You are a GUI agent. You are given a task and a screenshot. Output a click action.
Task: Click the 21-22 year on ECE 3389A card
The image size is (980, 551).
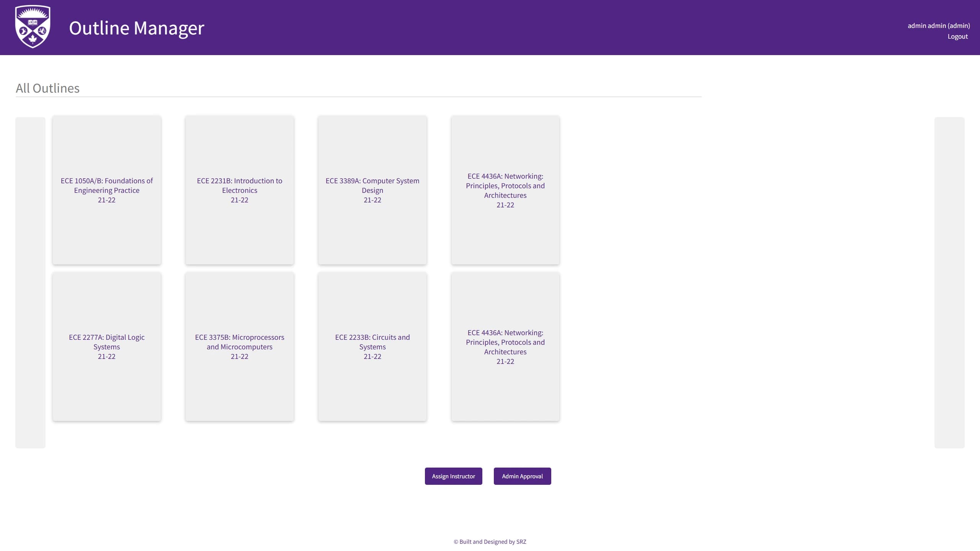372,200
